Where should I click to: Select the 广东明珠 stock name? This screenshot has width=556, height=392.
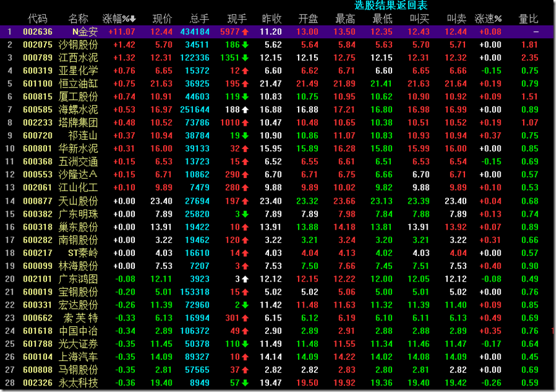tap(78, 214)
